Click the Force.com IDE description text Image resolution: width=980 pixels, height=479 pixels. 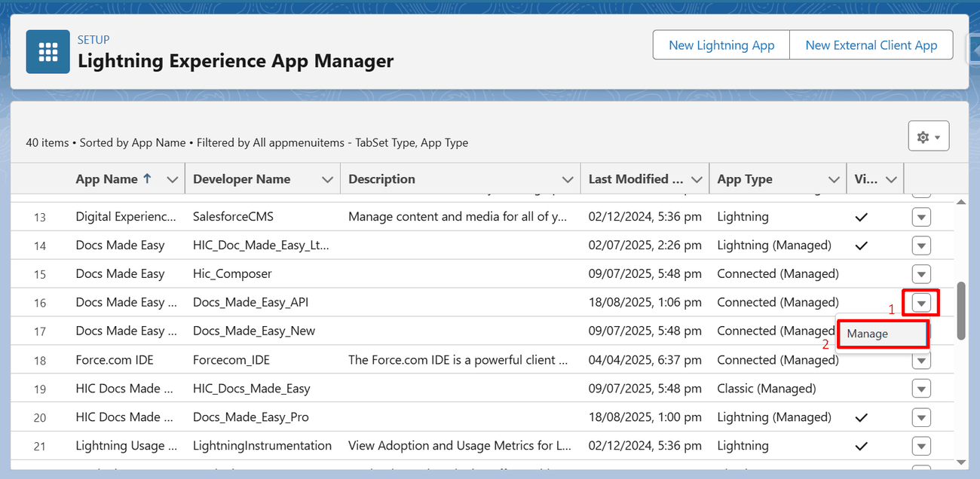pyautogui.click(x=458, y=360)
